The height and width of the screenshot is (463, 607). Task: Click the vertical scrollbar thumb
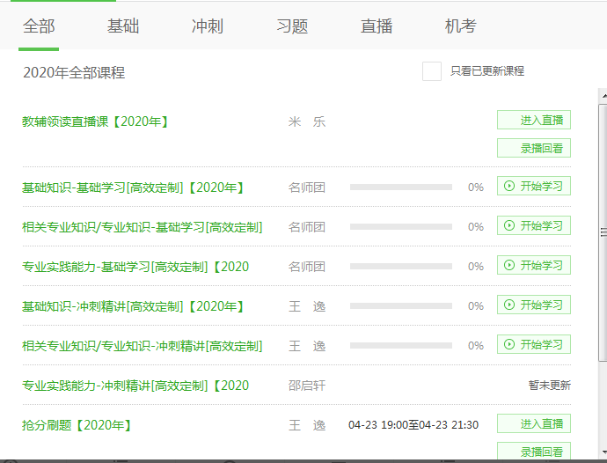601,230
